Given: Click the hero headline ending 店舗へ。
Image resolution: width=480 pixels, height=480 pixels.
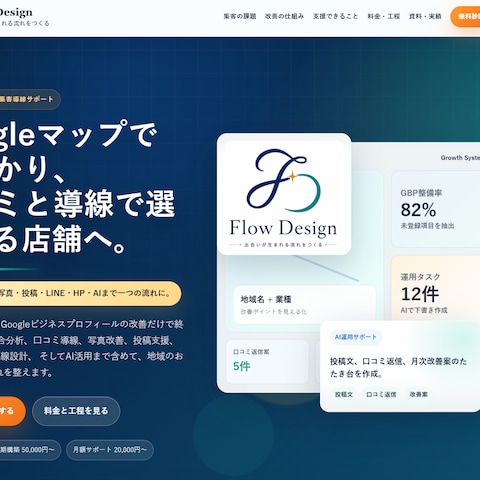Looking at the screenshot, I should pos(87,187).
